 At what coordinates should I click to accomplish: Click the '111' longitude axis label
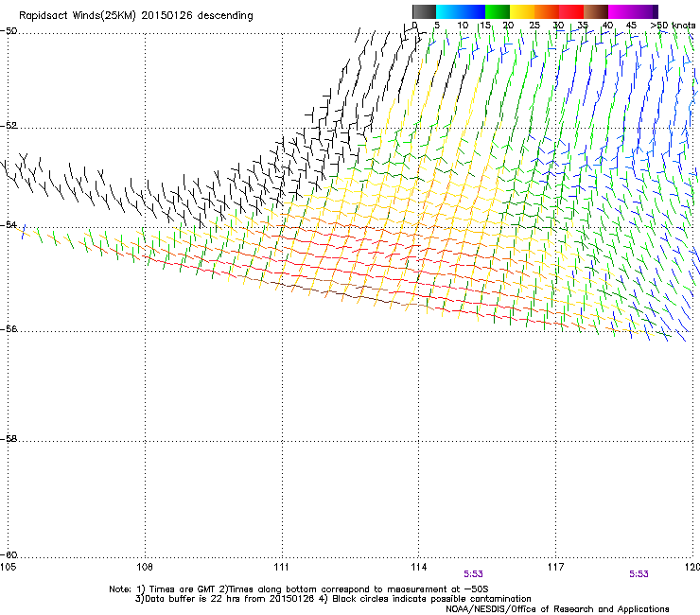point(282,567)
